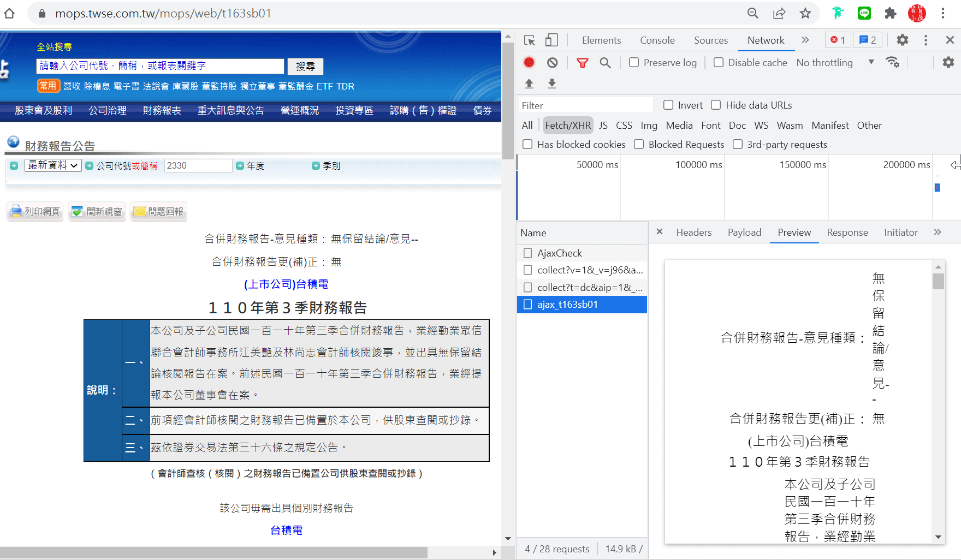The width and height of the screenshot is (961, 560).
Task: Click the 開新視窗 button
Action: click(97, 212)
